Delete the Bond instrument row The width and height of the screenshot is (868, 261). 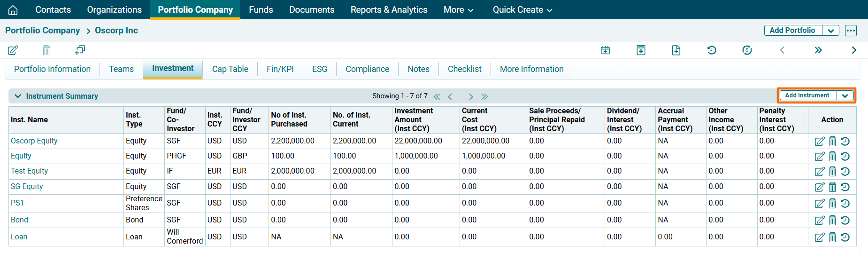tap(832, 221)
